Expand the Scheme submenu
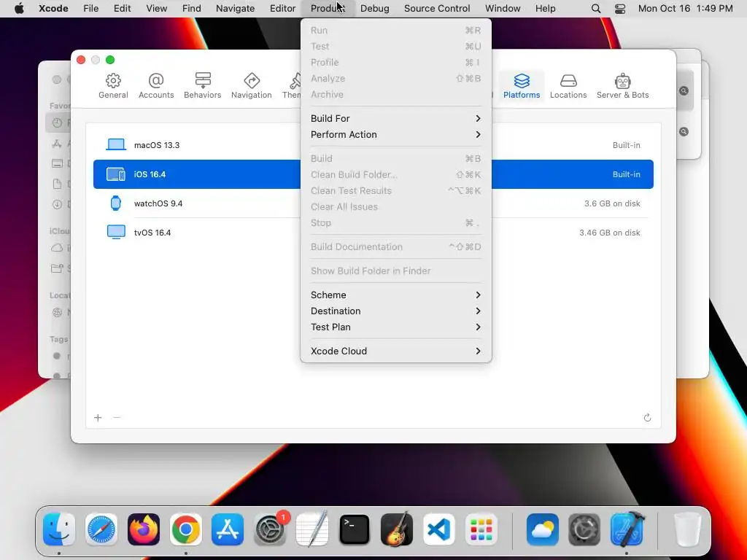Image resolution: width=747 pixels, height=560 pixels. pyautogui.click(x=396, y=295)
